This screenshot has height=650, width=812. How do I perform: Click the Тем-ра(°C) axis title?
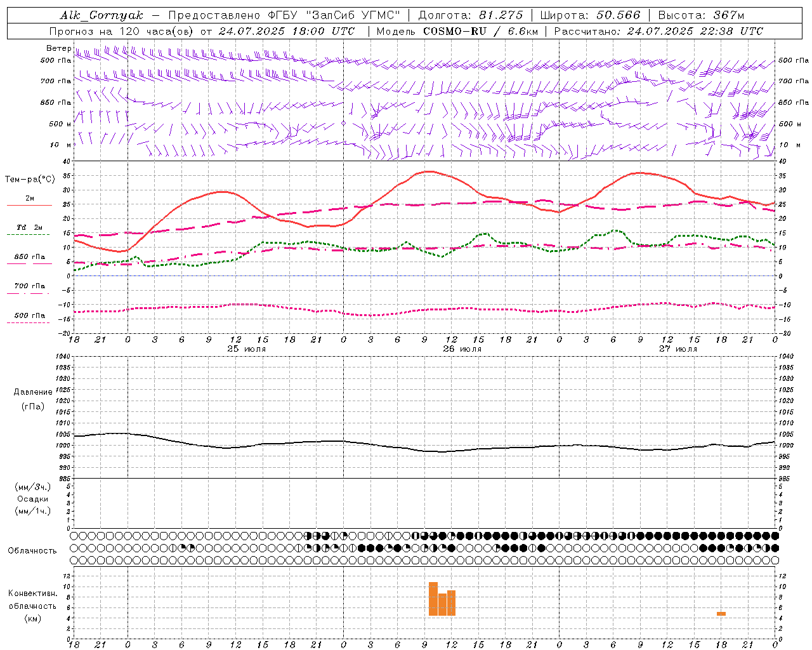[30, 180]
